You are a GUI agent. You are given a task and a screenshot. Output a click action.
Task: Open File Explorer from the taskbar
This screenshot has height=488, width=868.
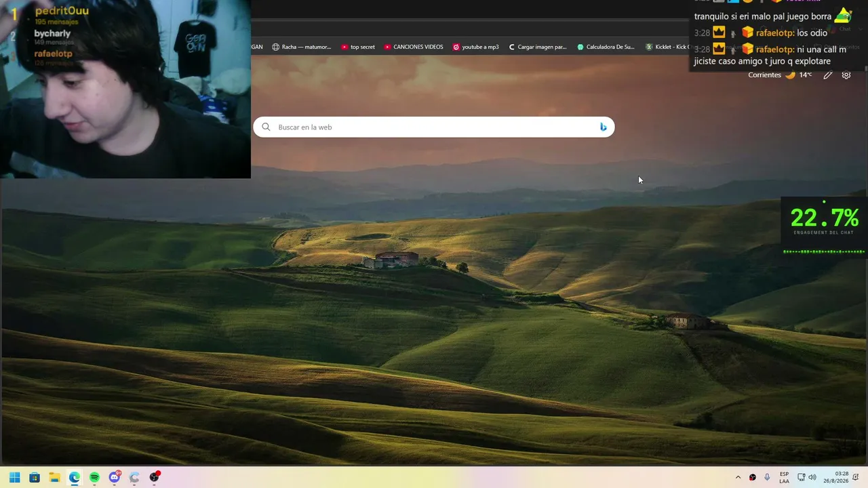54,477
